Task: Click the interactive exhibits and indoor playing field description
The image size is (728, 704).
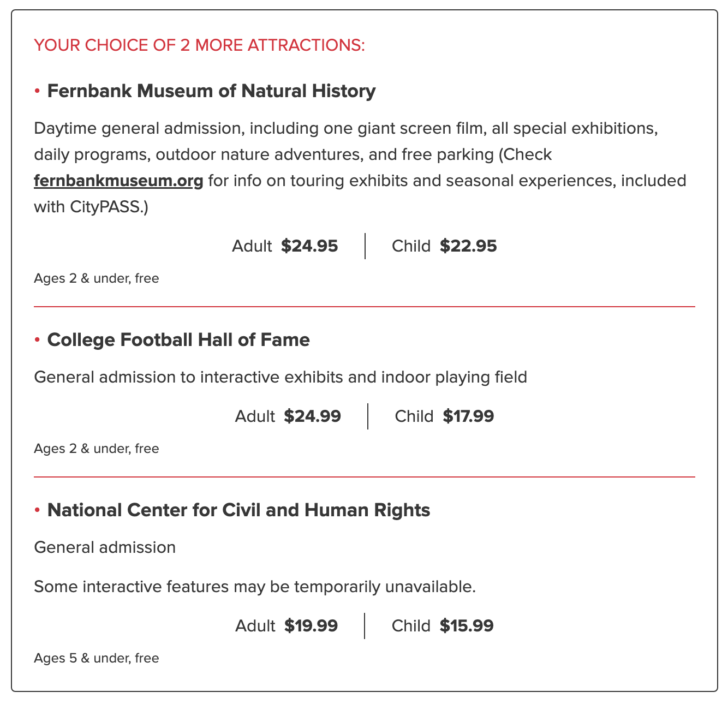Action: tap(281, 377)
